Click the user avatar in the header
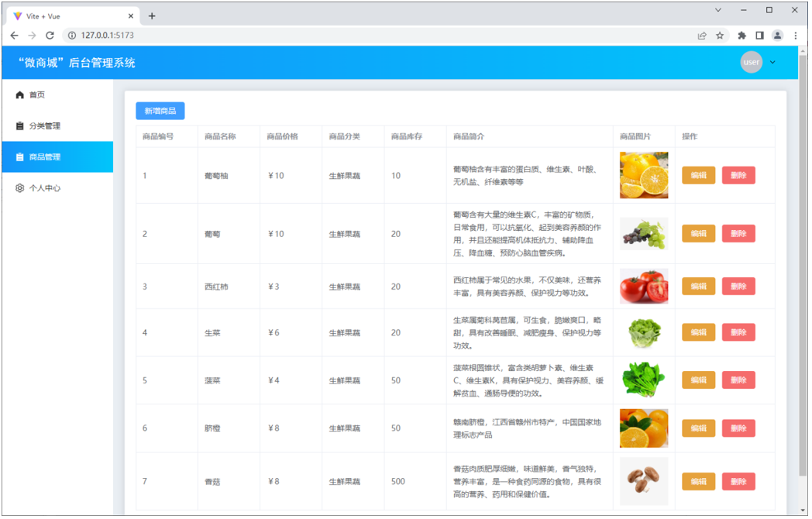The width and height of the screenshot is (812, 519). [751, 62]
